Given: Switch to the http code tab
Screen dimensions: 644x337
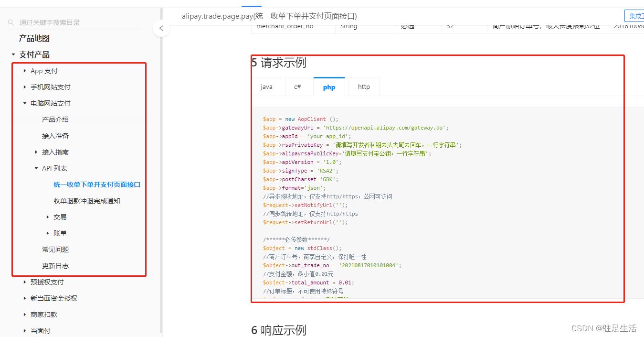Looking at the screenshot, I should [364, 87].
